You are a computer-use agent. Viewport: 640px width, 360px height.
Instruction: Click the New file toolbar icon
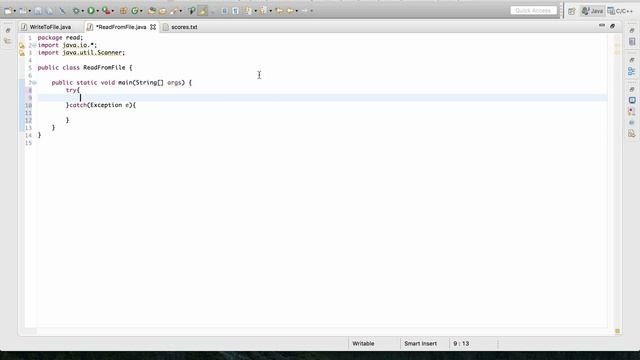click(x=8, y=11)
